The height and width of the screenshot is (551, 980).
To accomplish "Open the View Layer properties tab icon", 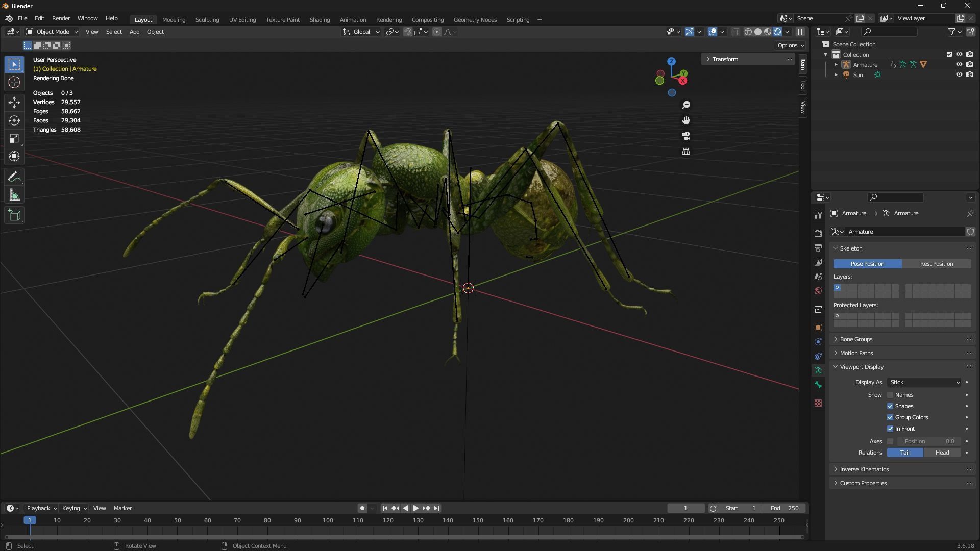I will coord(818,262).
